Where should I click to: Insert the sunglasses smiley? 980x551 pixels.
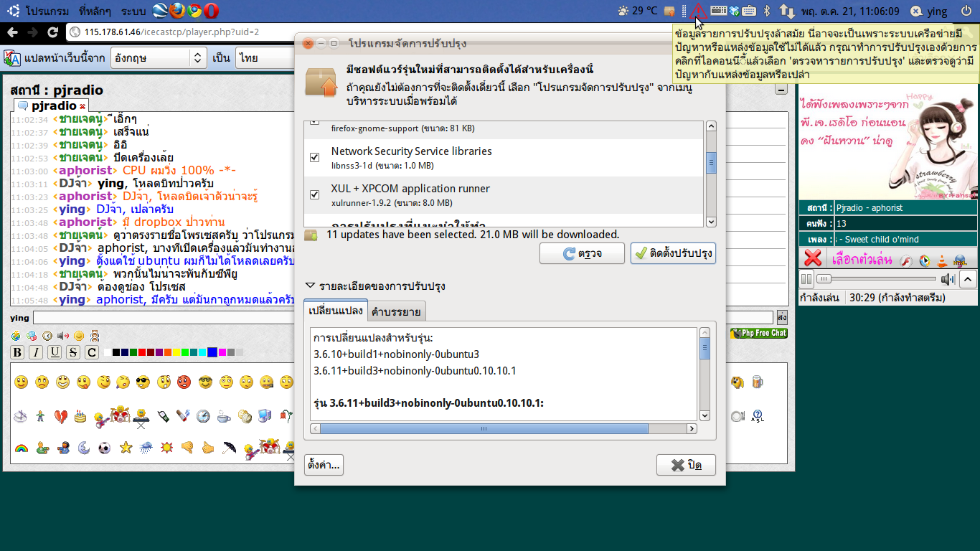tap(143, 382)
